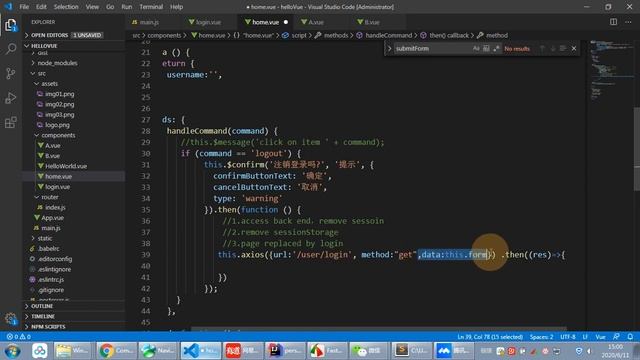Expand the Replace row in find widget
This screenshot has height=360, width=640.
(x=389, y=49)
